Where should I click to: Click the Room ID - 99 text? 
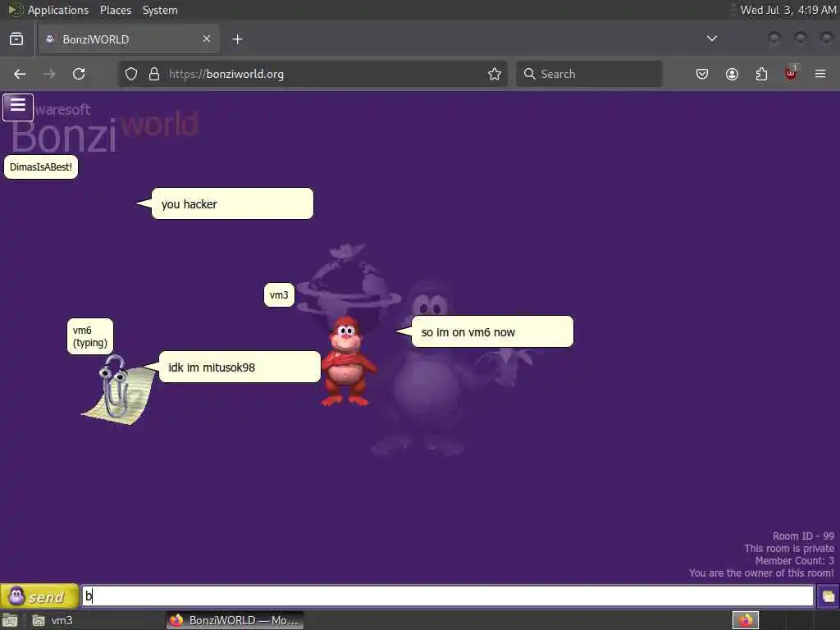803,536
